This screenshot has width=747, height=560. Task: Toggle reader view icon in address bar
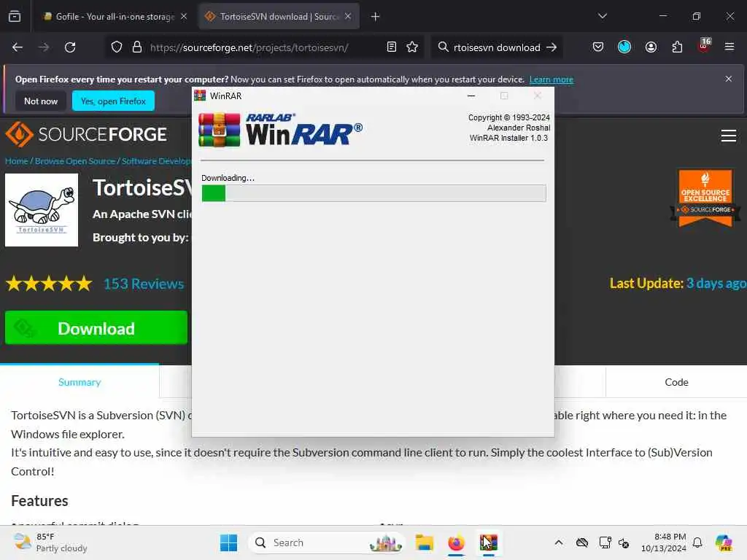click(x=392, y=47)
